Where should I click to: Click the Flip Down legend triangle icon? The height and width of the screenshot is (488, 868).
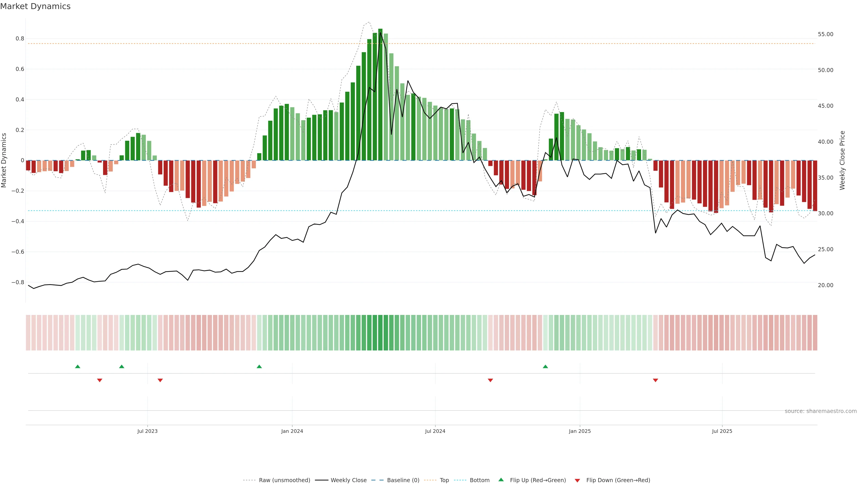(x=577, y=481)
